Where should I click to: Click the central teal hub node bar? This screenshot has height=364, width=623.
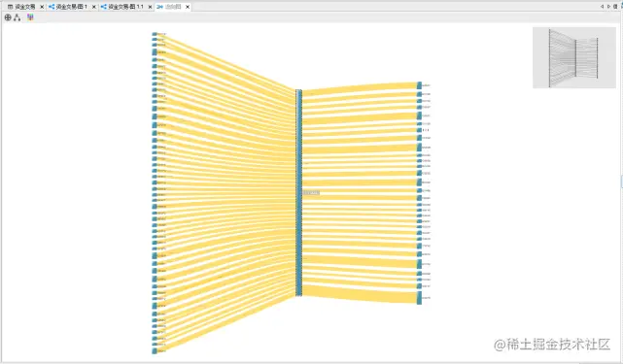tap(298, 193)
